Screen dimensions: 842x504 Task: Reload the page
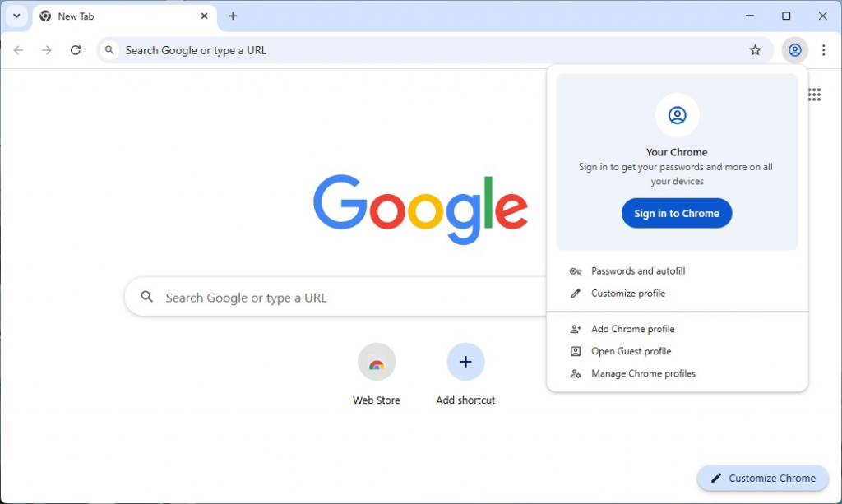coord(76,50)
